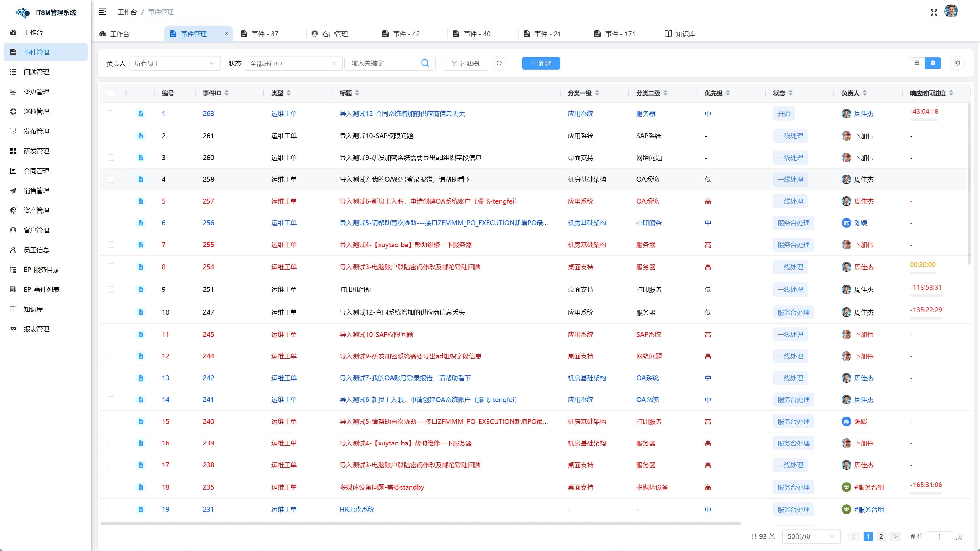980x551 pixels.
Task: Expand the 所有员工 owner dropdown
Action: coord(175,63)
